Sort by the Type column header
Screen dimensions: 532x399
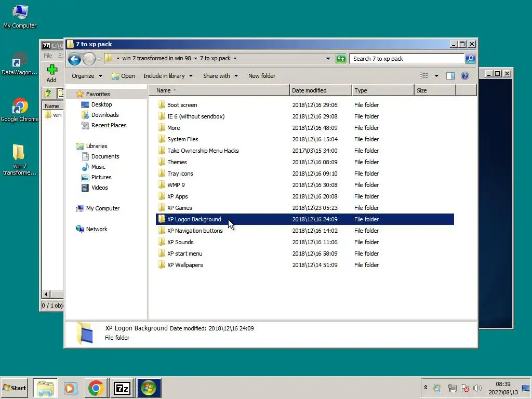(383, 90)
